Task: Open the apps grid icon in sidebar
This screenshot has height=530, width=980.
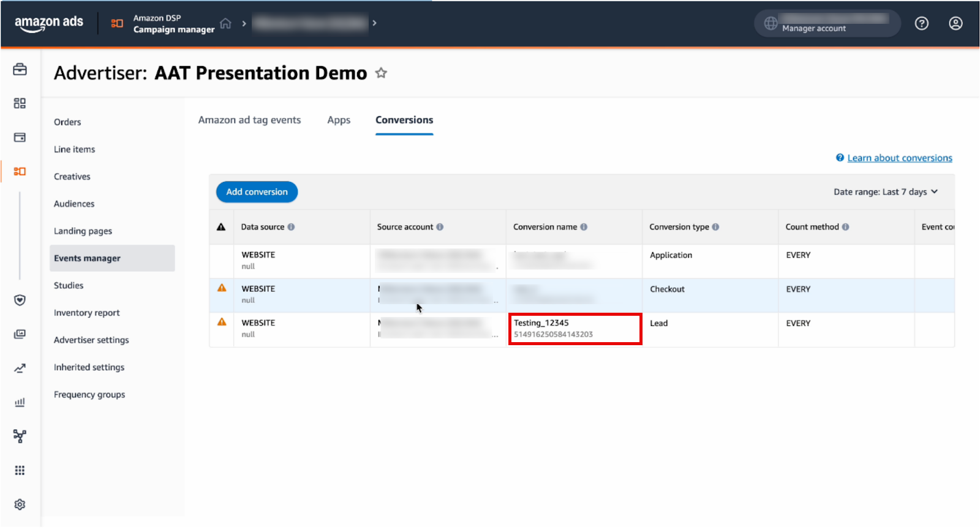Action: coord(20,470)
